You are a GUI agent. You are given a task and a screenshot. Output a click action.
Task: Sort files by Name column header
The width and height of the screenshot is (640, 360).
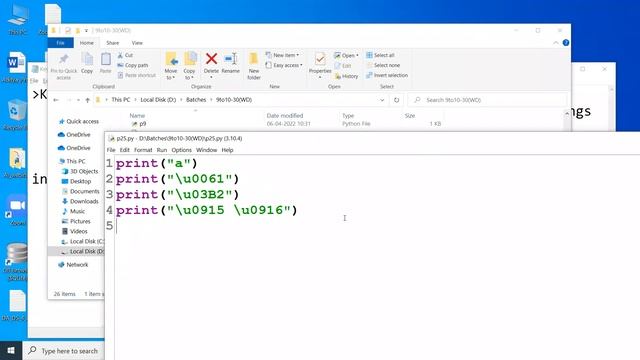point(138,116)
